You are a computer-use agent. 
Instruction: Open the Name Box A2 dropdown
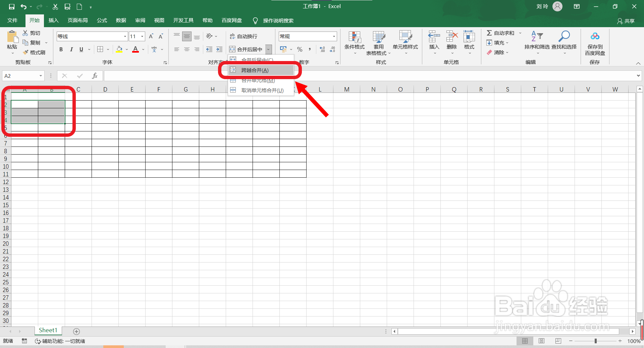coord(41,76)
